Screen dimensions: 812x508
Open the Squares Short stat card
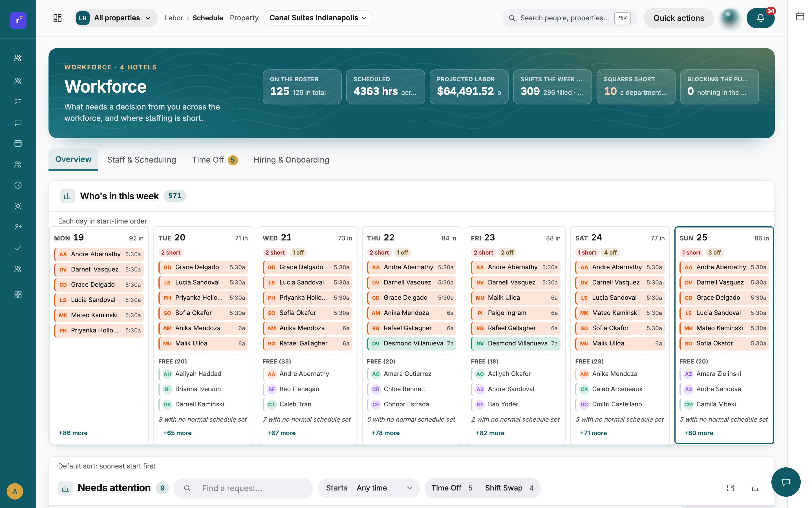[636, 87]
